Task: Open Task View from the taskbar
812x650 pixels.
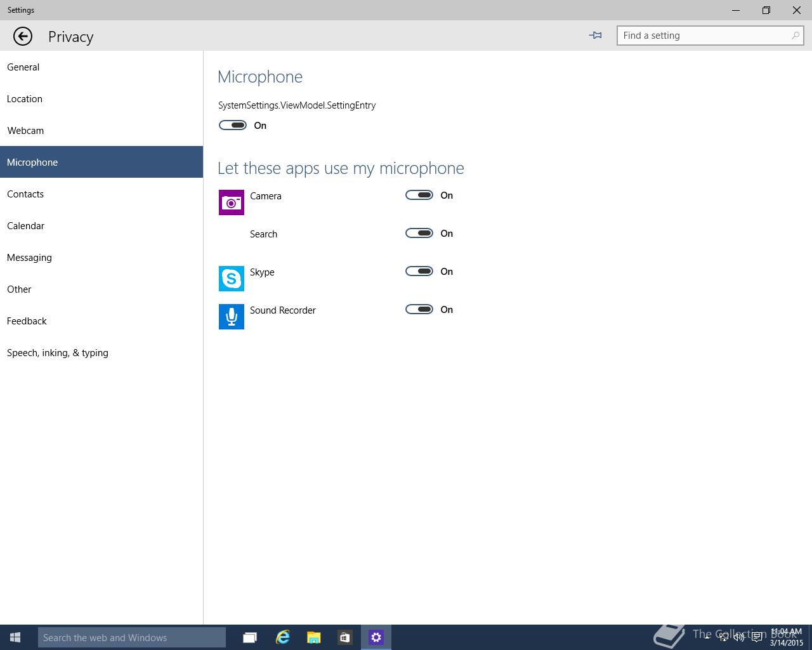Action: pos(250,637)
